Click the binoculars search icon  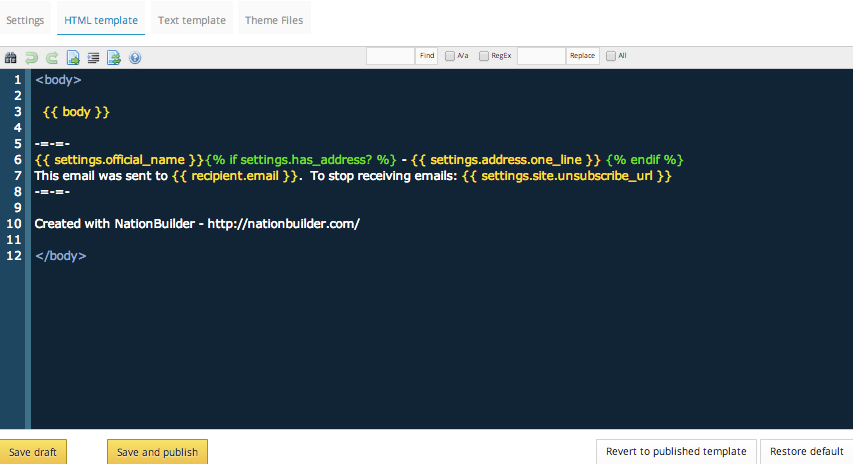(x=10, y=58)
